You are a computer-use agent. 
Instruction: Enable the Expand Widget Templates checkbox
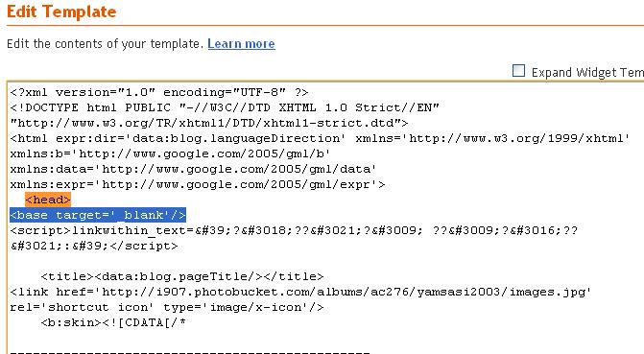(518, 71)
